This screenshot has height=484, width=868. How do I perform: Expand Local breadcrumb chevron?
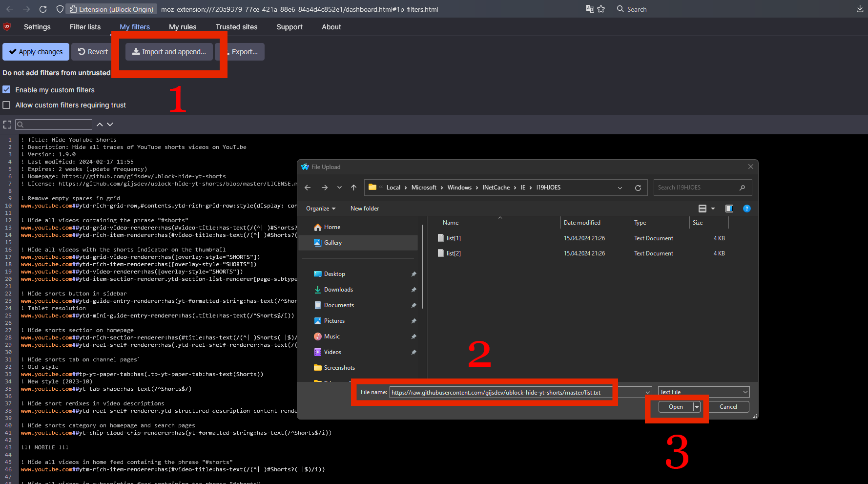[x=406, y=188]
